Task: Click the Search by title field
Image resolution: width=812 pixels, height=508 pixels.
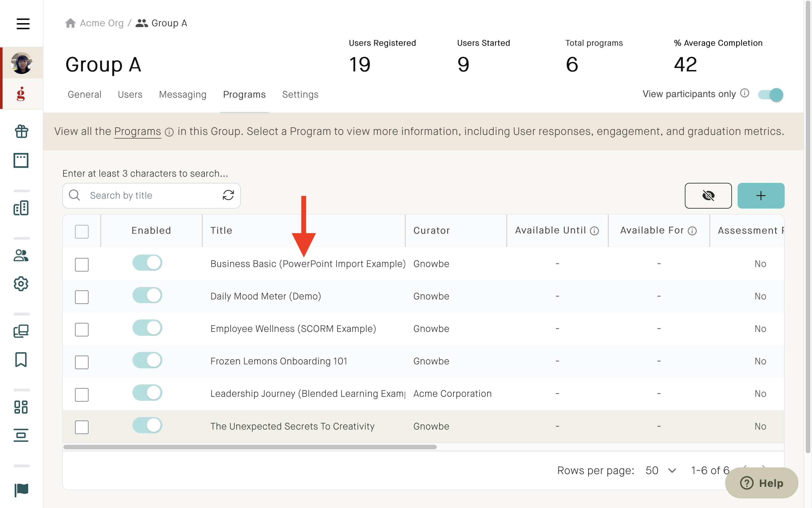Action: click(151, 196)
